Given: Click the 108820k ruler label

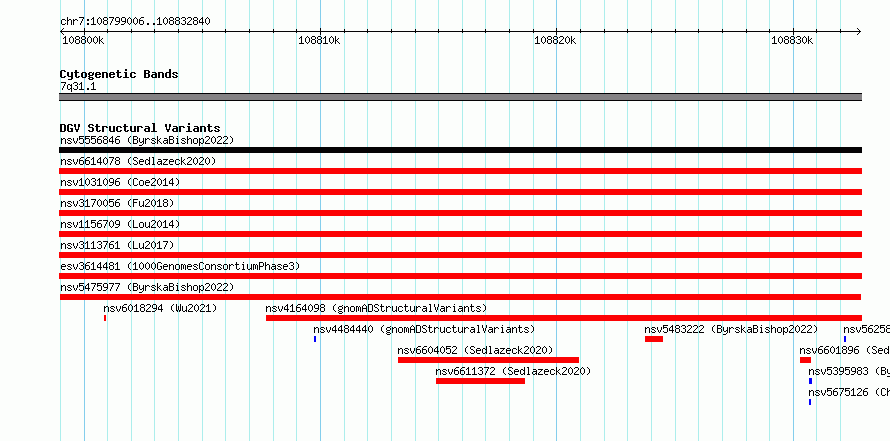Looking at the screenshot, I should [555, 40].
